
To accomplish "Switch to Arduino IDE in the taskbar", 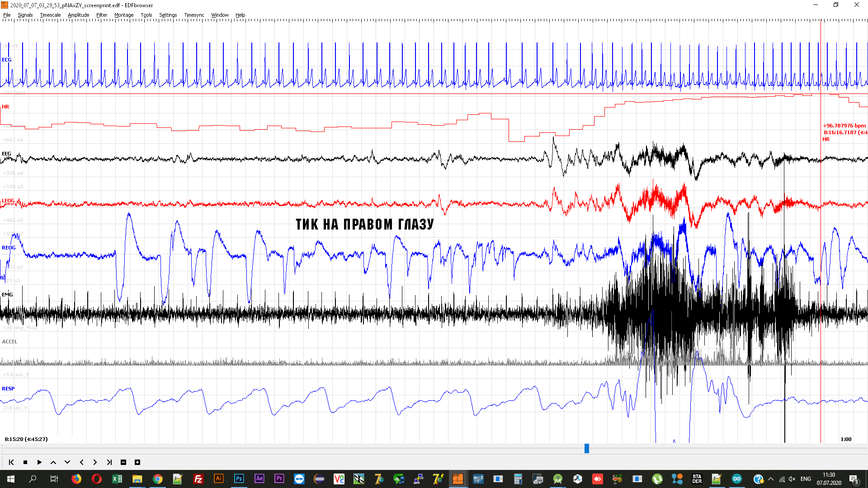I will pyautogui.click(x=737, y=479).
